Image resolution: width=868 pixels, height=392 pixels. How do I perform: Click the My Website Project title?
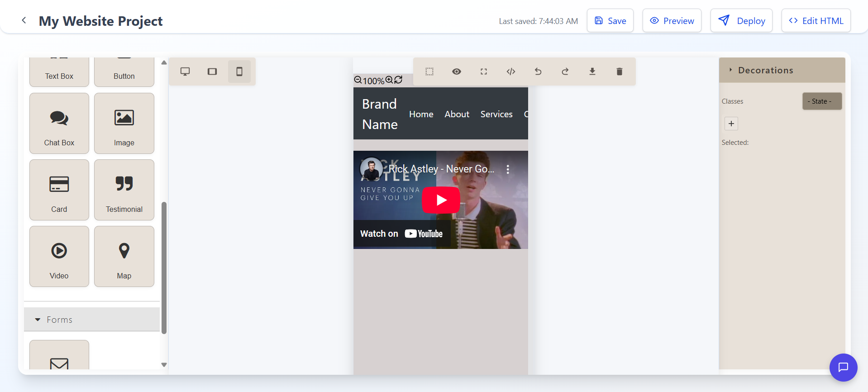(x=100, y=21)
